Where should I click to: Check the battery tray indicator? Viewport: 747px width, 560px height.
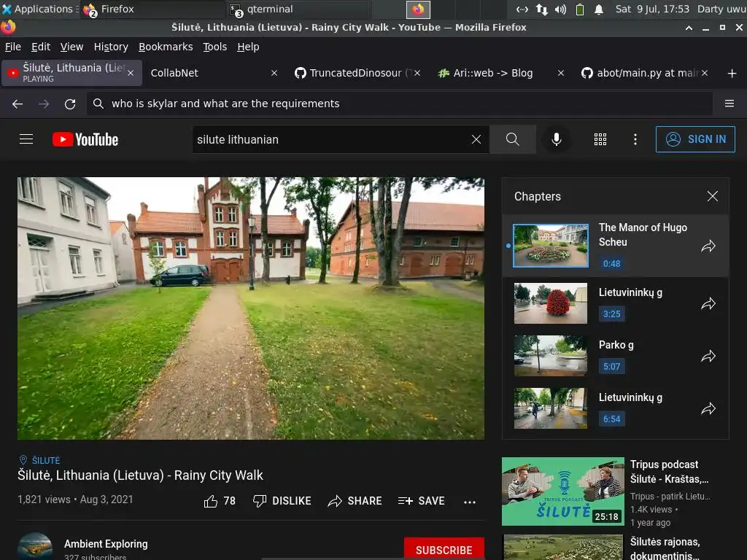(580, 9)
